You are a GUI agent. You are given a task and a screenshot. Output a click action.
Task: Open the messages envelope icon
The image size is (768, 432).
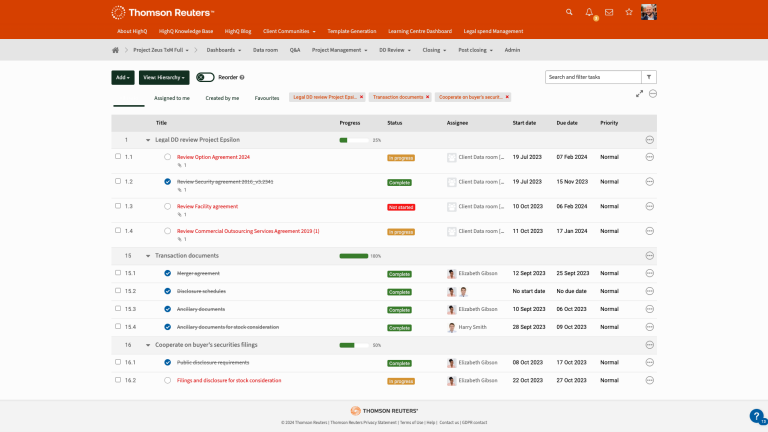tap(609, 12)
